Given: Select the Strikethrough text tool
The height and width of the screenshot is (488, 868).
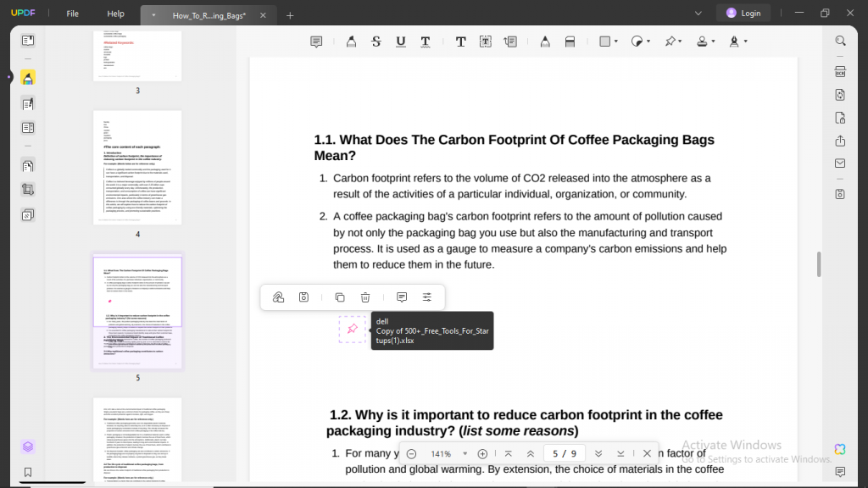Looking at the screenshot, I should pyautogui.click(x=376, y=41).
